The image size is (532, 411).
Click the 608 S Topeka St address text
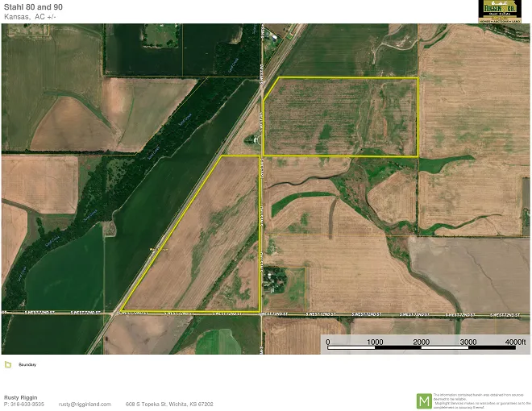170,404
